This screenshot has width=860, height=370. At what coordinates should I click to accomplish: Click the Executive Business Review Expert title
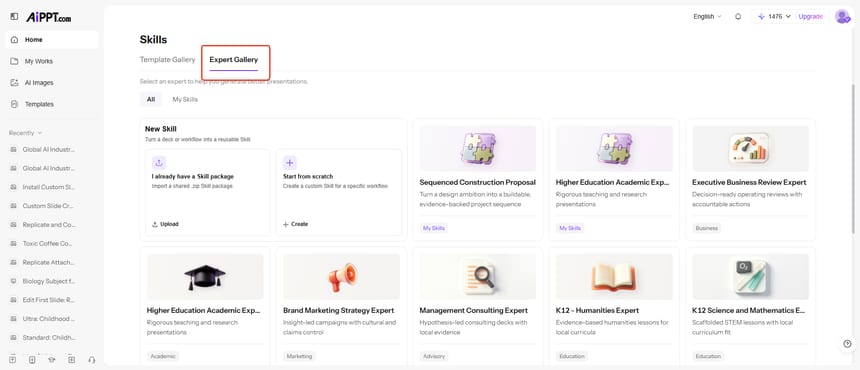pos(749,182)
